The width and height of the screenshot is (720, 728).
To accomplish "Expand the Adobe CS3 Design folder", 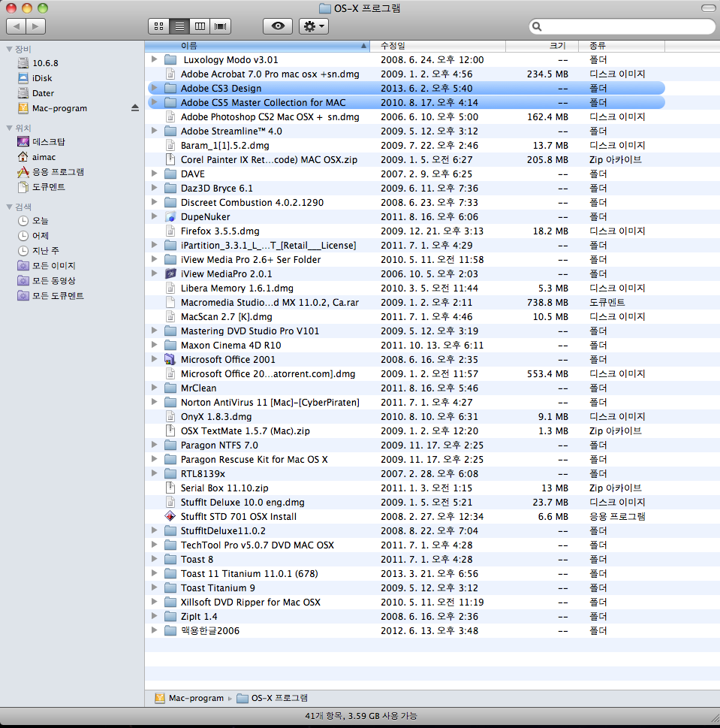I will pyautogui.click(x=155, y=88).
